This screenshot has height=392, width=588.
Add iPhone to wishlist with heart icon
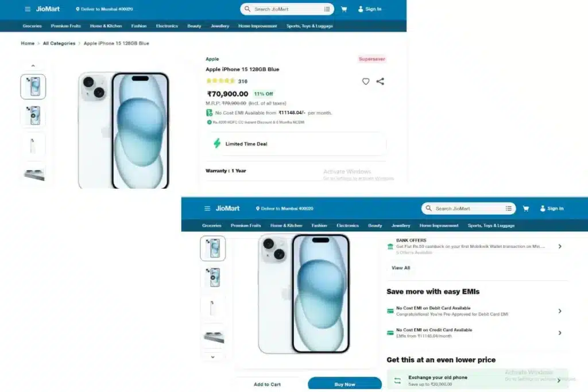tap(366, 81)
